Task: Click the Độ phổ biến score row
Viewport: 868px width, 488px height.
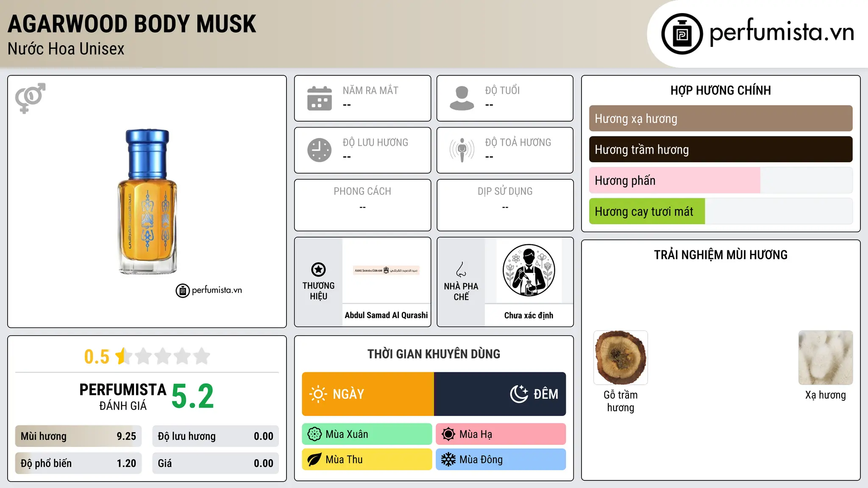Action: (x=78, y=463)
